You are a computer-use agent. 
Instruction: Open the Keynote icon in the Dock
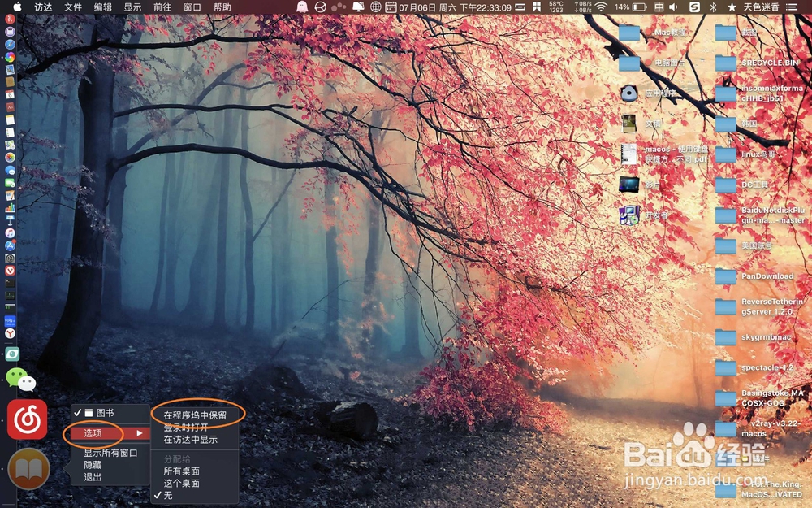(10, 220)
